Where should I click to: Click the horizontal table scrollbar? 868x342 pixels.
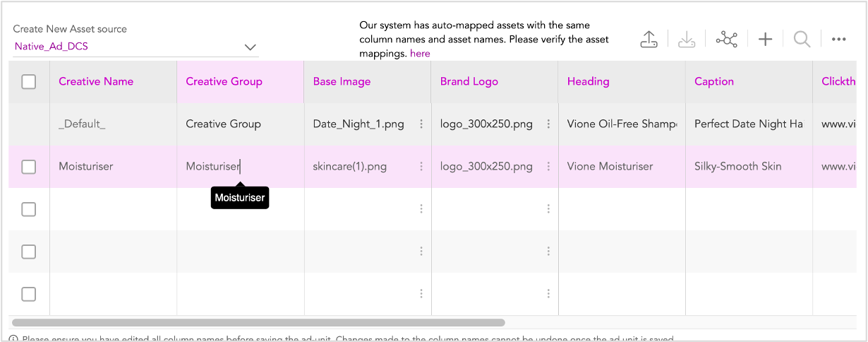pos(258,322)
